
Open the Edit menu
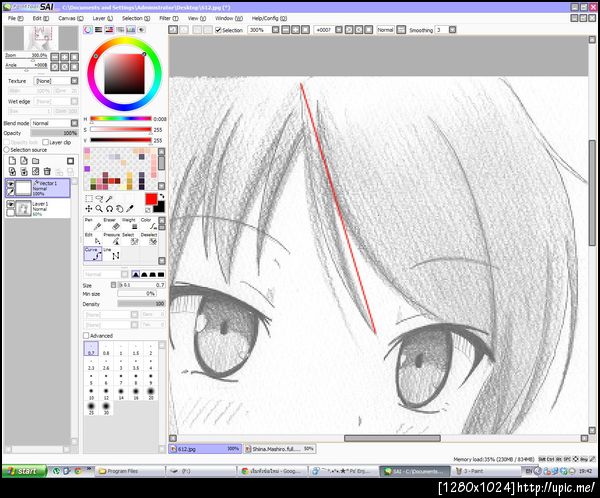coord(41,18)
